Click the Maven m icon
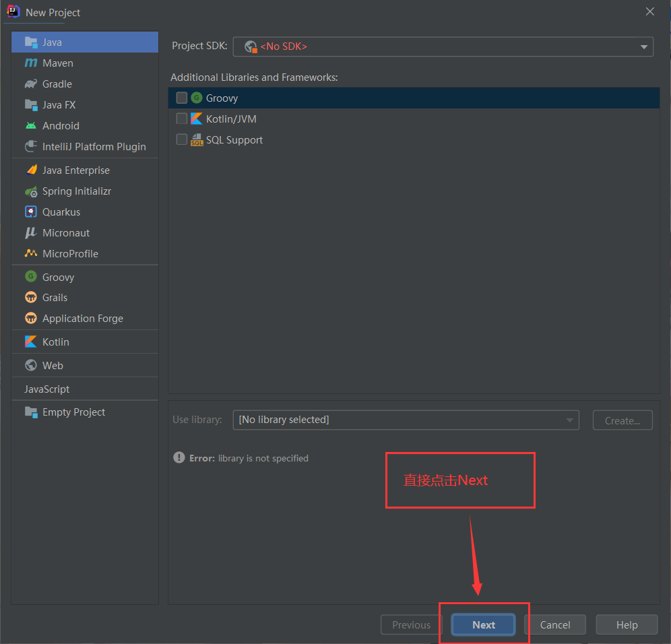 tap(31, 63)
